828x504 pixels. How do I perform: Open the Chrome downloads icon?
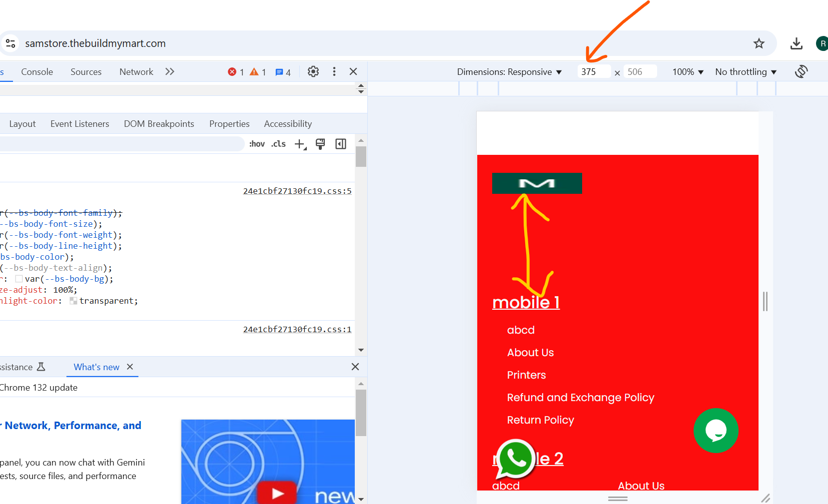(x=797, y=43)
